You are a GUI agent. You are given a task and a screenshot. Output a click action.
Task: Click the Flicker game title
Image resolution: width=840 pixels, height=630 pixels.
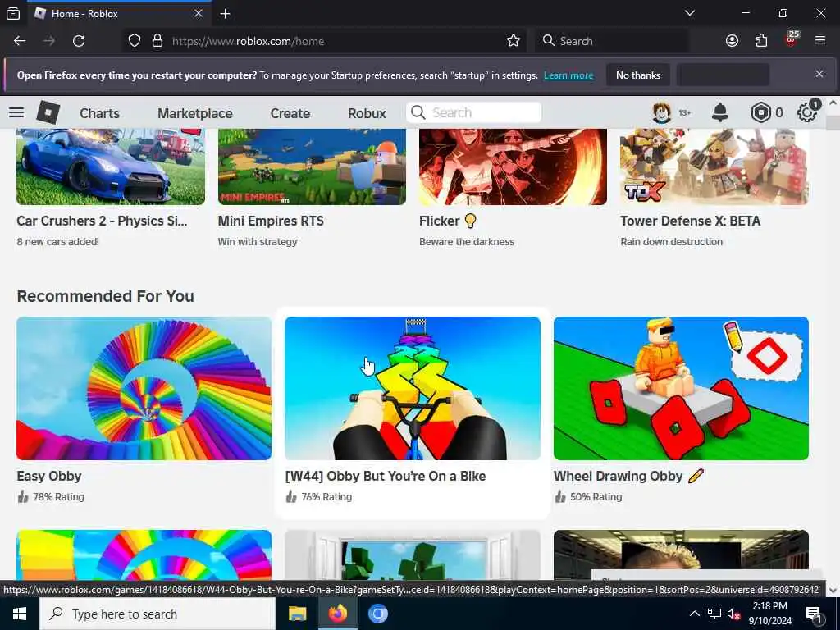448,221
